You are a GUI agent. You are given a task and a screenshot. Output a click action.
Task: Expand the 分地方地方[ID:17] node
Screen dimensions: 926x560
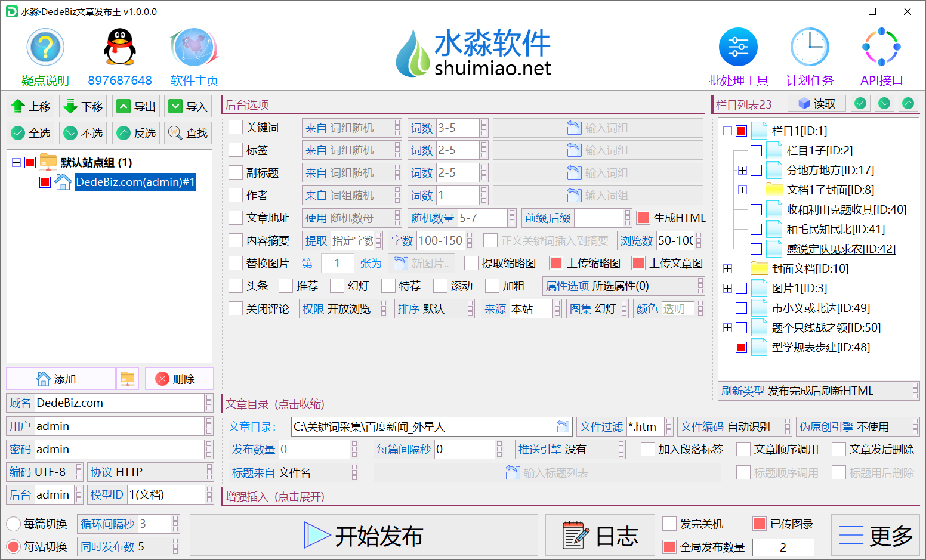coord(742,171)
